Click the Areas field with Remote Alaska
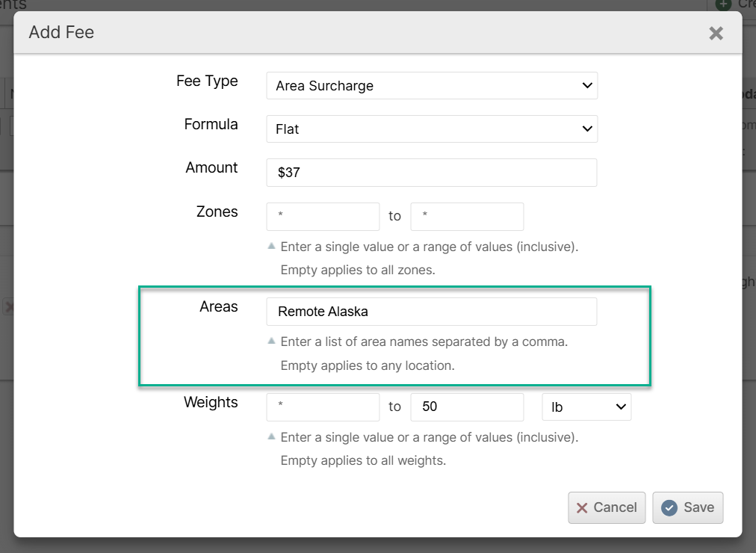The height and width of the screenshot is (553, 756). pyautogui.click(x=431, y=312)
